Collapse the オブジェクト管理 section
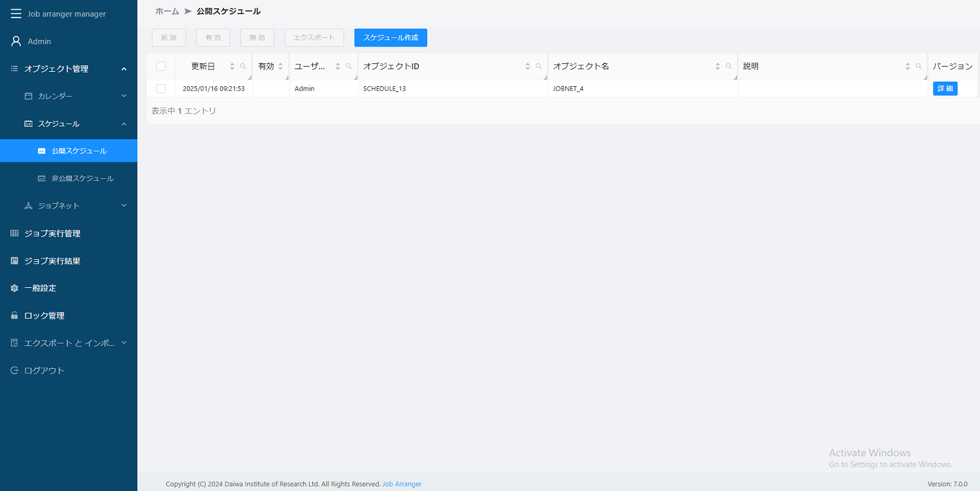The image size is (980, 491). tap(123, 68)
